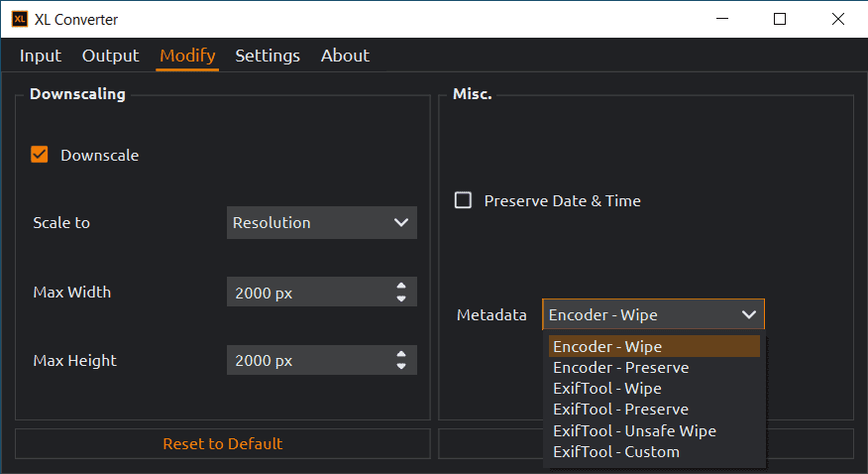Select ExifTool - Custom option

click(x=616, y=452)
